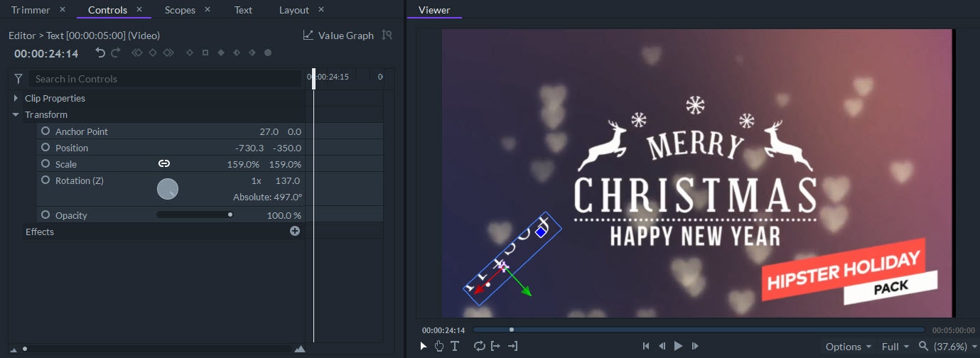This screenshot has height=358, width=980.
Task: Redo the action in Controls
Action: pos(115,53)
